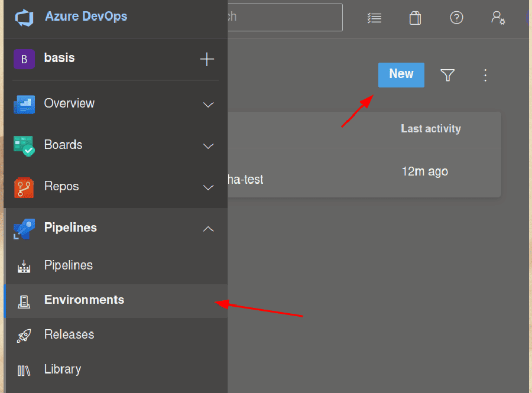This screenshot has height=393, width=532.
Task: Open the Azure DevOps home link
Action: pyautogui.click(x=86, y=17)
